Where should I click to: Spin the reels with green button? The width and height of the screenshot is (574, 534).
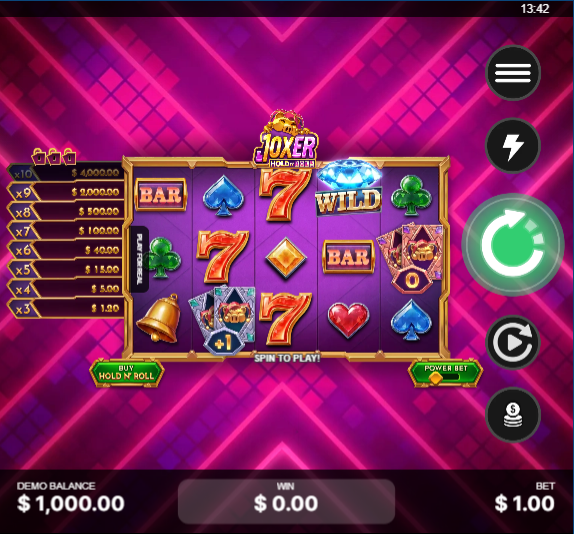(x=512, y=244)
